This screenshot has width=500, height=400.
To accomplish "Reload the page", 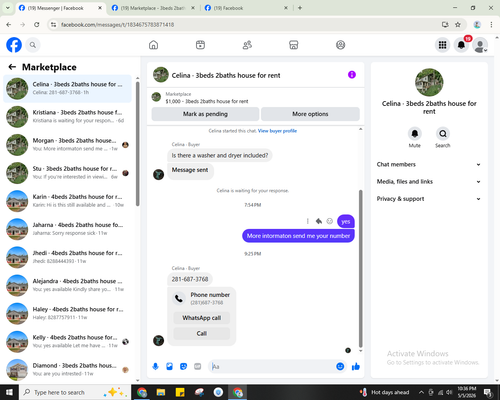I will pyautogui.click(x=37, y=25).
